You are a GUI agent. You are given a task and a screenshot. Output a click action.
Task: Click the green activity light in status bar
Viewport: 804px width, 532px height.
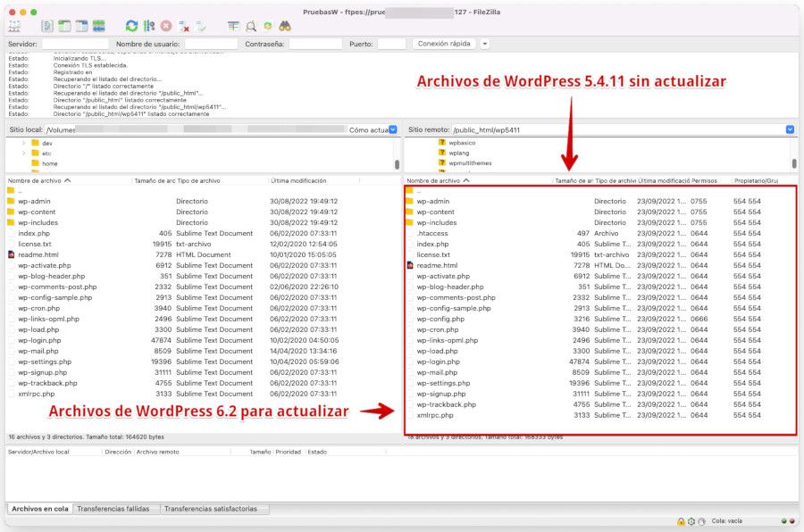[784, 520]
